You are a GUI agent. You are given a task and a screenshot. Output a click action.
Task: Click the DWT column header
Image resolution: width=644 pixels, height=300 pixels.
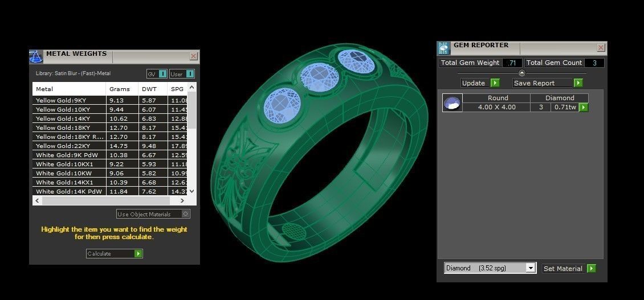tap(153, 89)
